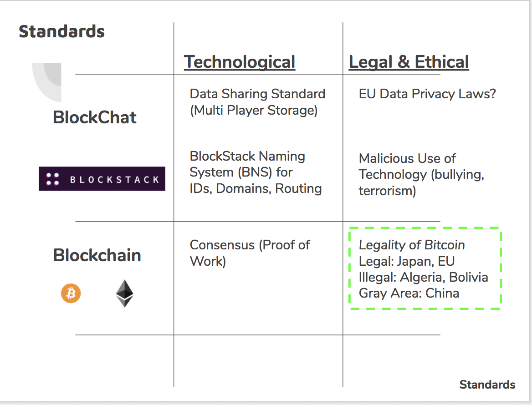Click Malicious Use of Technology text
The height and width of the screenshot is (405, 532).
(421, 174)
